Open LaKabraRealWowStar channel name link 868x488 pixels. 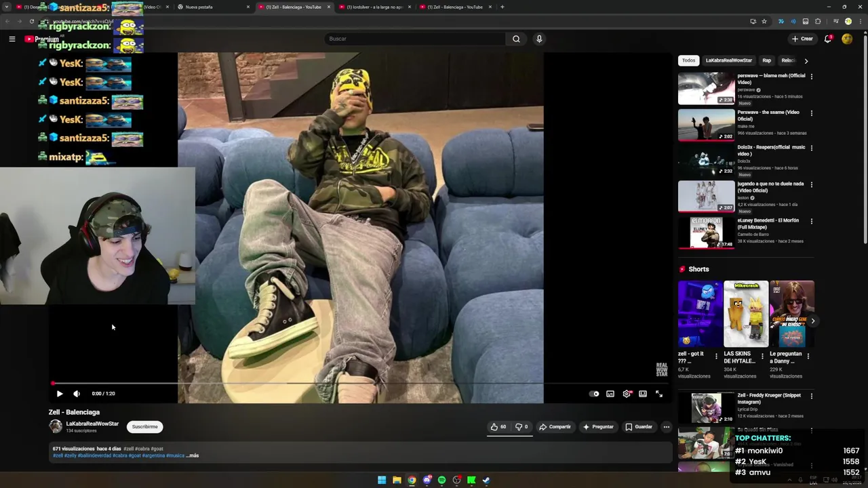tap(92, 424)
